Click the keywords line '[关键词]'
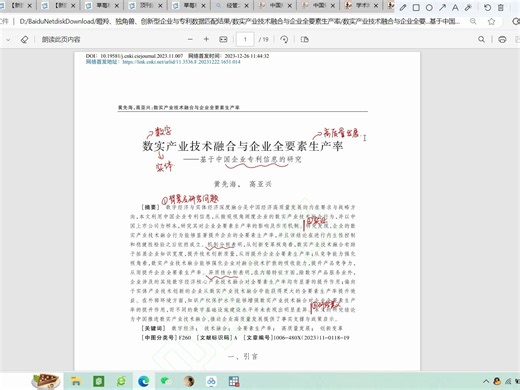 [x=242, y=328]
